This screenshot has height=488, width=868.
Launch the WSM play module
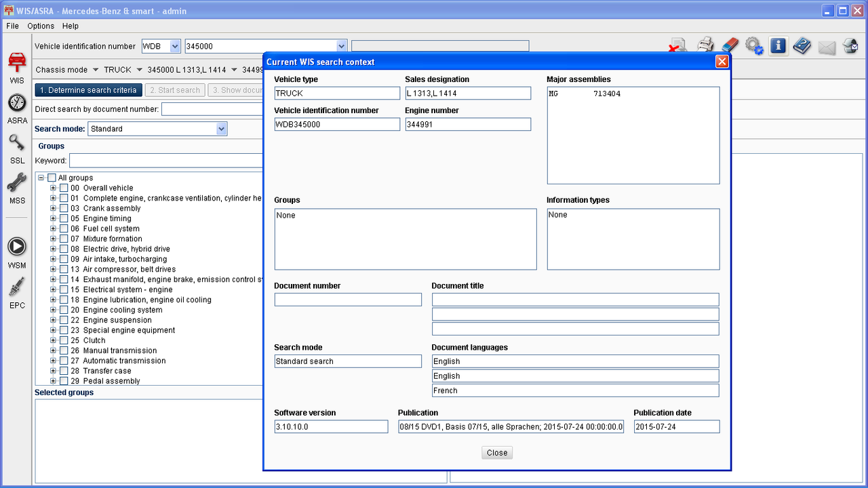pos(17,252)
